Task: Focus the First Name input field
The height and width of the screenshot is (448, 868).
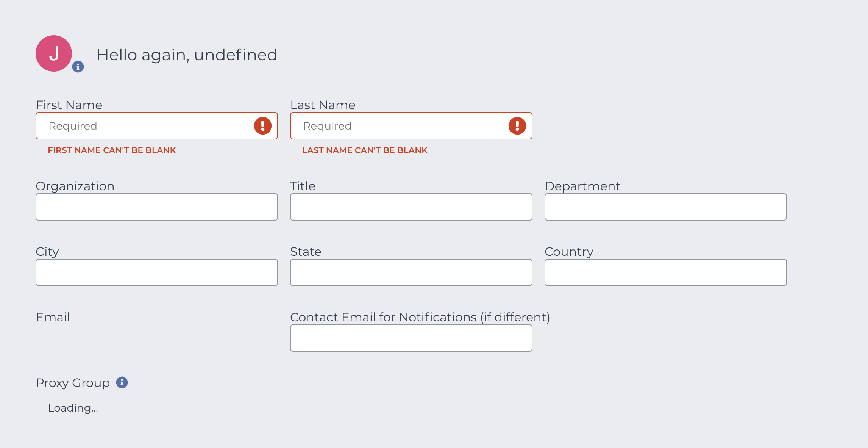Action: pos(157,126)
